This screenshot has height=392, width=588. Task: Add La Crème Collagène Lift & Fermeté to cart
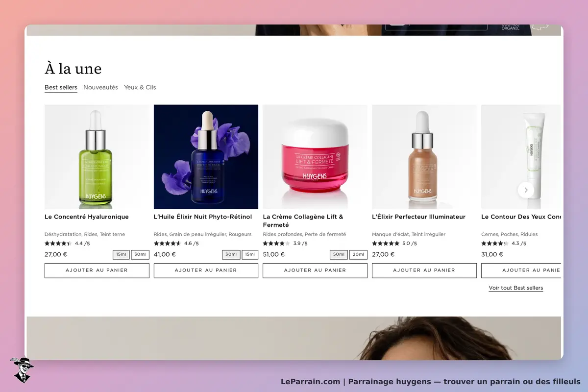pos(315,270)
